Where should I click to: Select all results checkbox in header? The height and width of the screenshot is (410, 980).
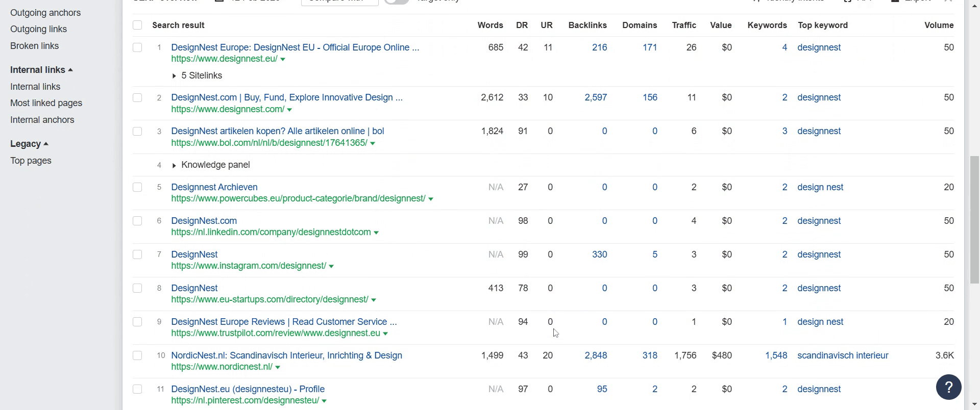(x=137, y=25)
